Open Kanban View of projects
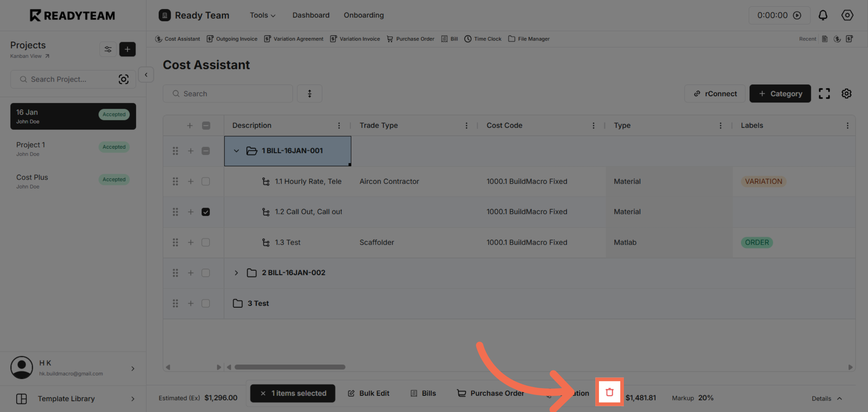This screenshot has height=412, width=868. pos(26,56)
